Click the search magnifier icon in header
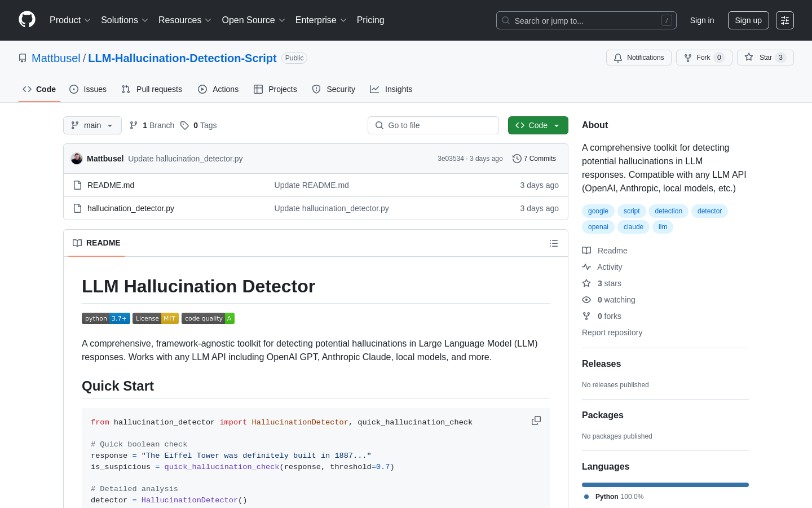812x508 pixels. click(x=506, y=20)
